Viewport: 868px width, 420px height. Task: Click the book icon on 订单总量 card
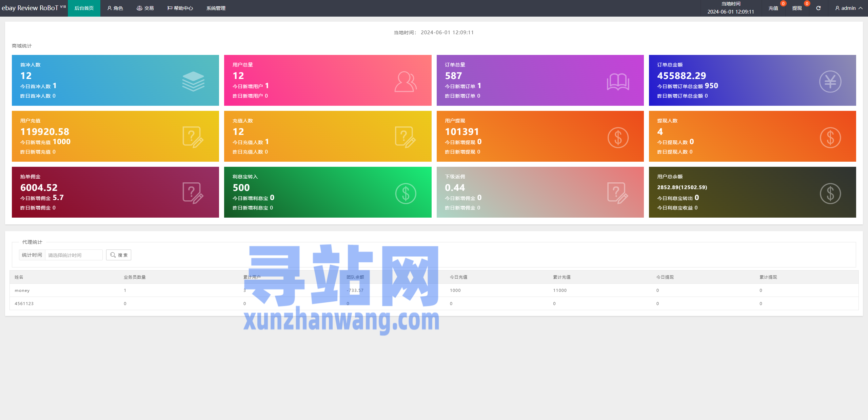click(618, 82)
